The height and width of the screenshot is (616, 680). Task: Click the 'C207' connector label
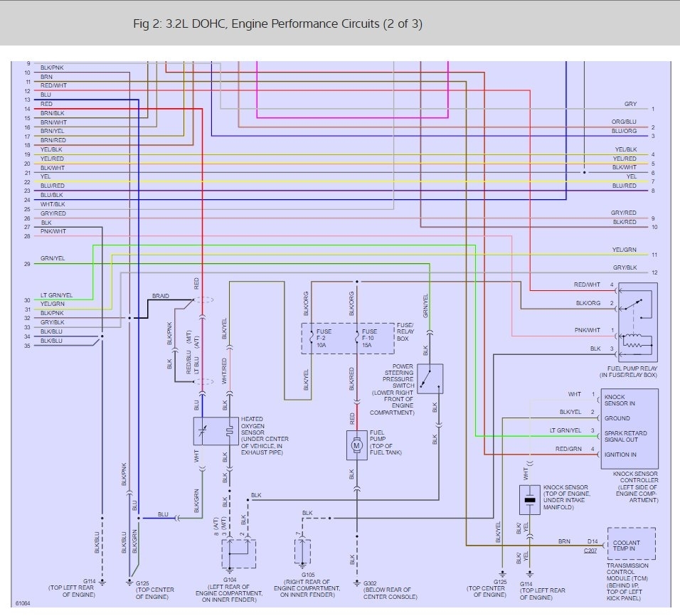590,551
